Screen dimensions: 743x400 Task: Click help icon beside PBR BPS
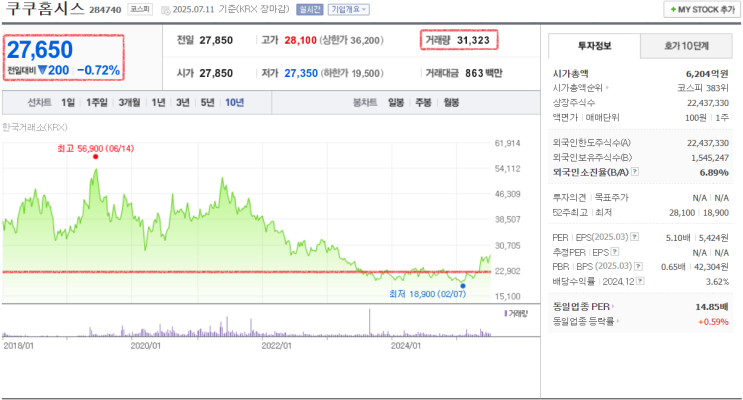638,266
